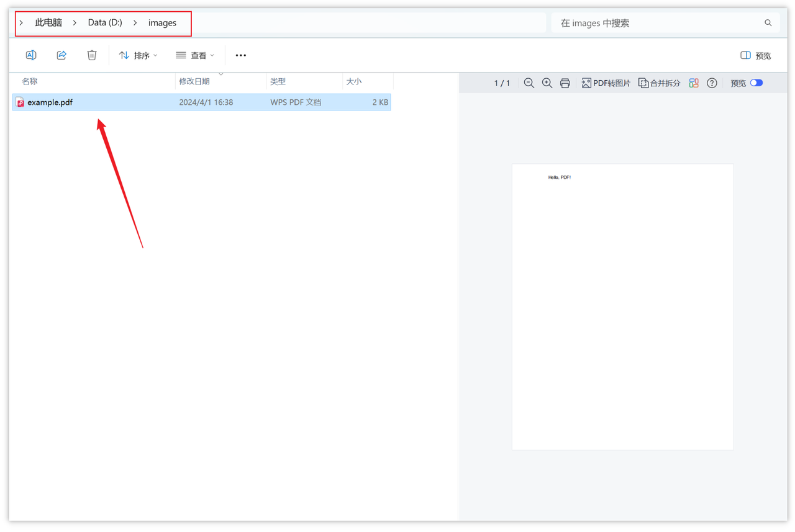
Task: Click the 2024/4/1 16:38 date cell
Action: click(206, 102)
